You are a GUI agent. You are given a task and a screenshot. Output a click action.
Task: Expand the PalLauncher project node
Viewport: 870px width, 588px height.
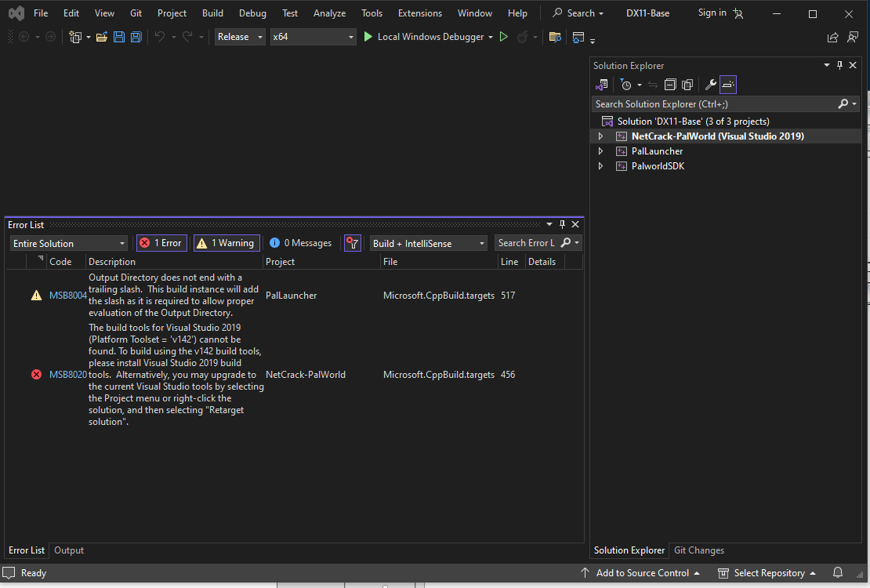click(600, 151)
